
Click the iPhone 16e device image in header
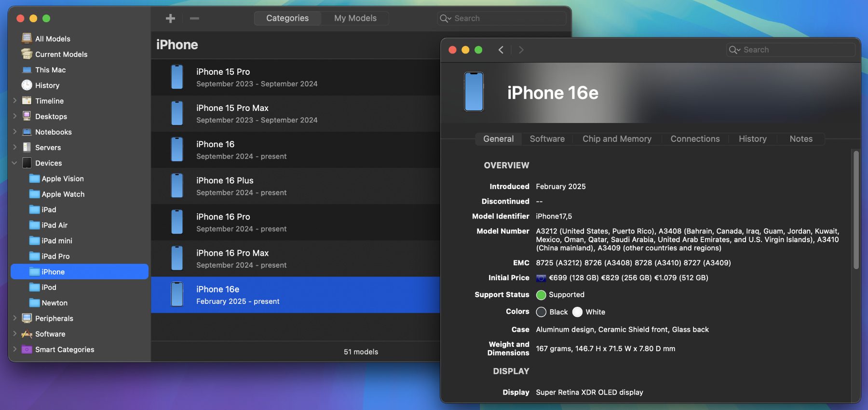(474, 92)
